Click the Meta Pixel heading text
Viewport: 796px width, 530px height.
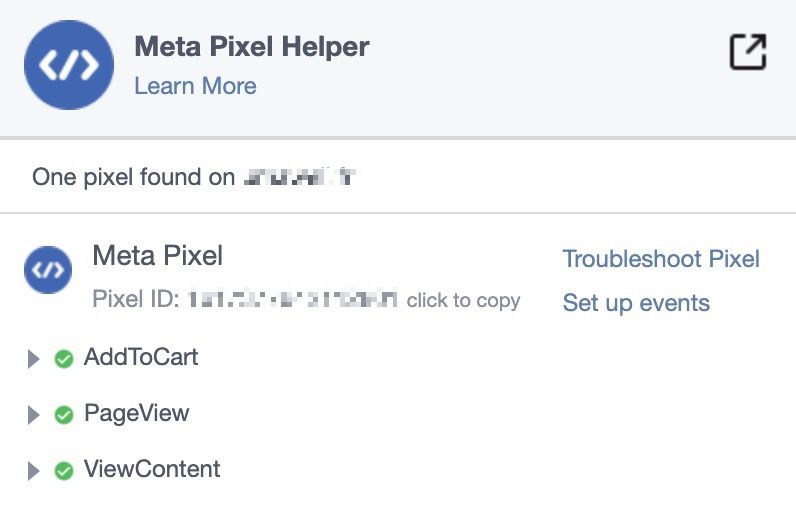pyautogui.click(x=157, y=255)
